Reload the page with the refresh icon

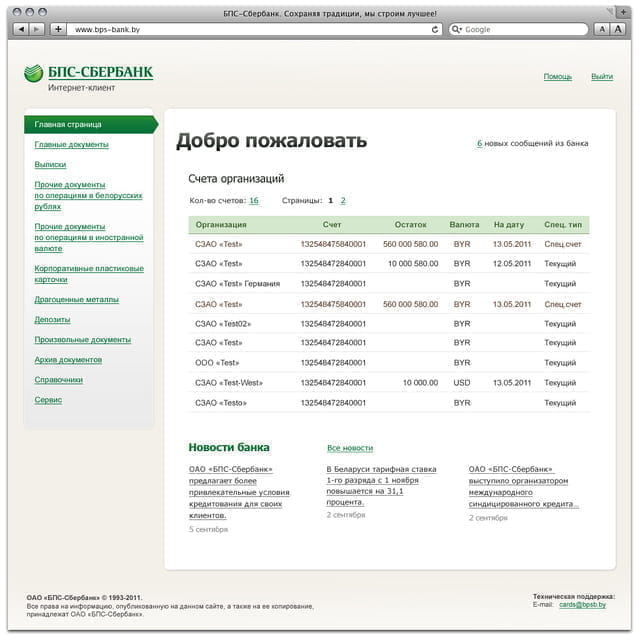pos(435,29)
